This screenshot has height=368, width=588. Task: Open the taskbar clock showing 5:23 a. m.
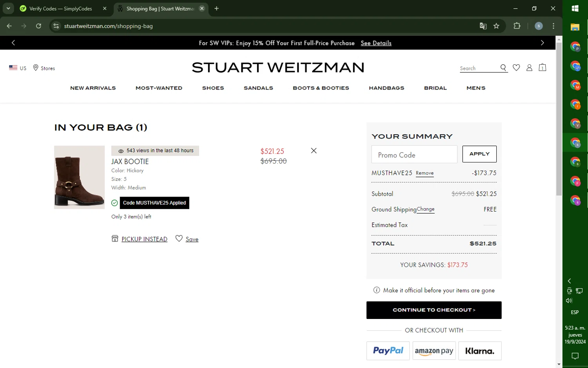click(575, 335)
